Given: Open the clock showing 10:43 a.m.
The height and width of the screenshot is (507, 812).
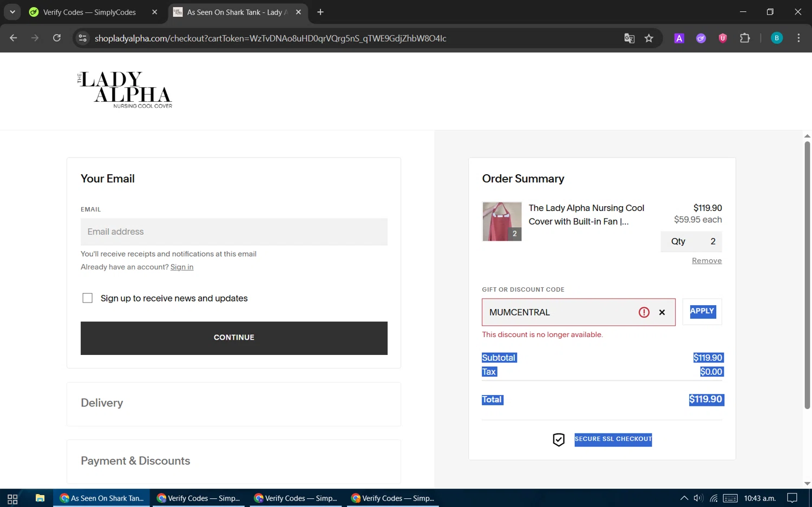Looking at the screenshot, I should 759,498.
